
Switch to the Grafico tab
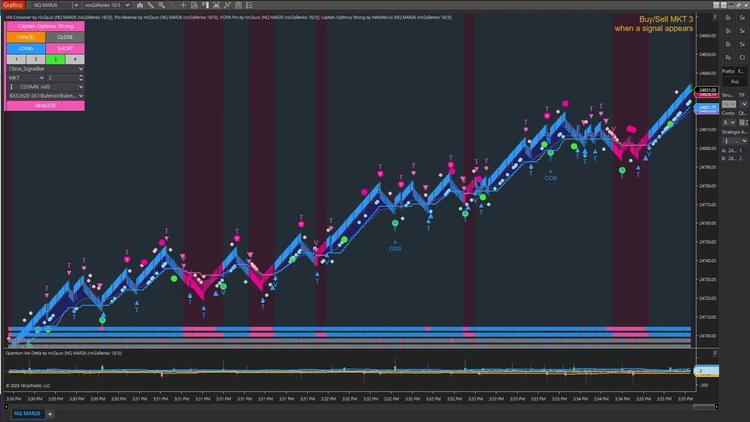click(12, 5)
